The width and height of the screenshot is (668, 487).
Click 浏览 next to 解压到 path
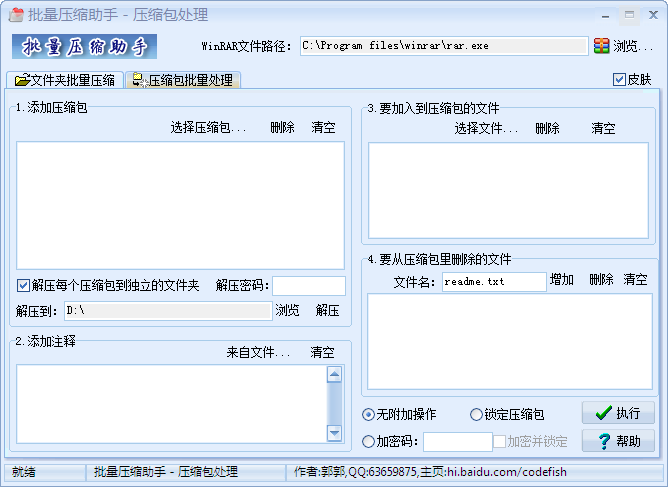pos(287,310)
